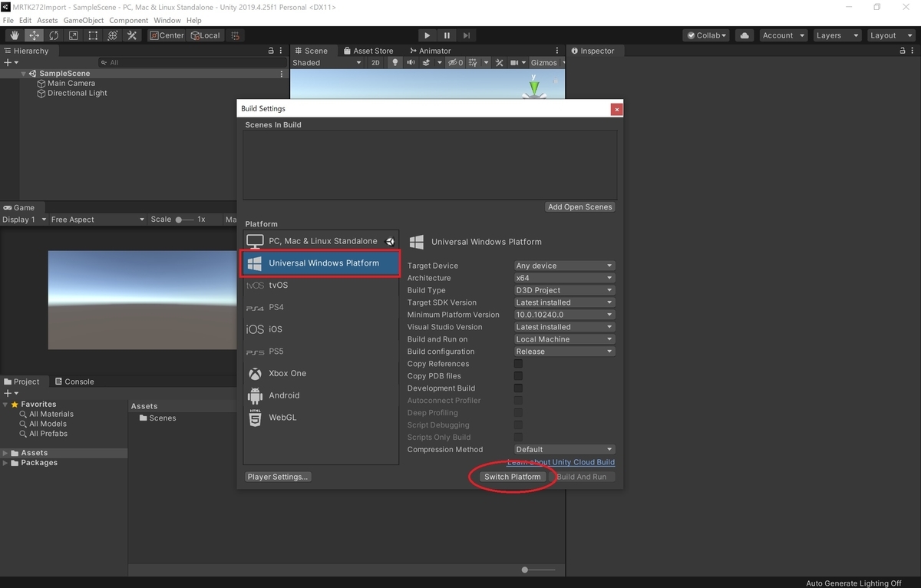Open custom editor tools icon
Screen dimensions: 921x588
(132, 35)
